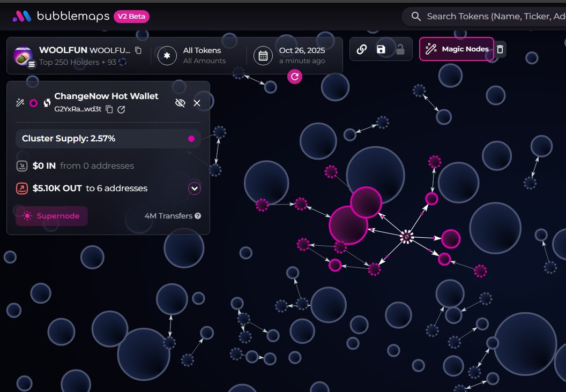Viewport: 566px width, 392px height.
Task: Click the bubblemaps logo
Action: pyautogui.click(x=61, y=17)
